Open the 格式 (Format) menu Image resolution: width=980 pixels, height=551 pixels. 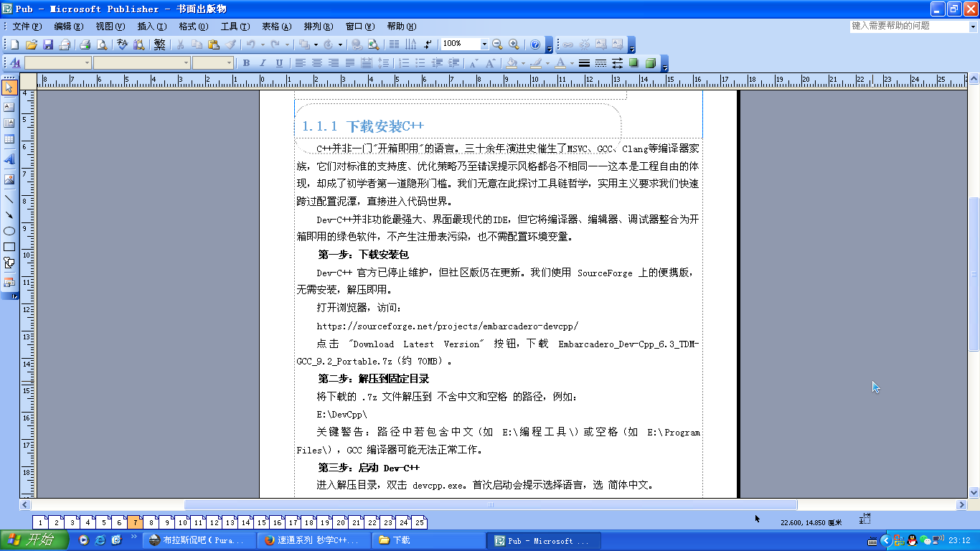pos(193,27)
